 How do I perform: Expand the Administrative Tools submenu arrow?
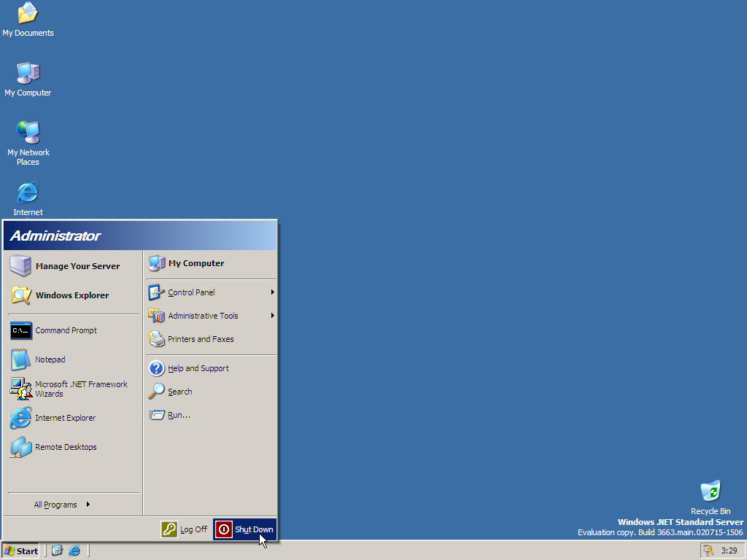click(272, 316)
